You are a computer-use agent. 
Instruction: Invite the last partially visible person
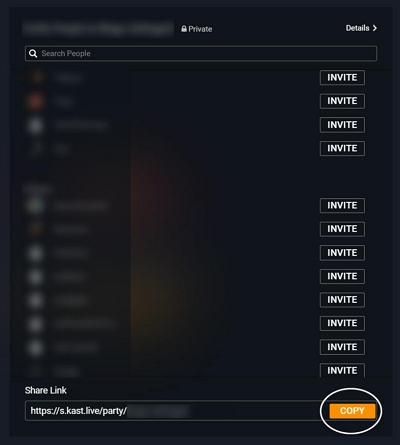pyautogui.click(x=342, y=370)
